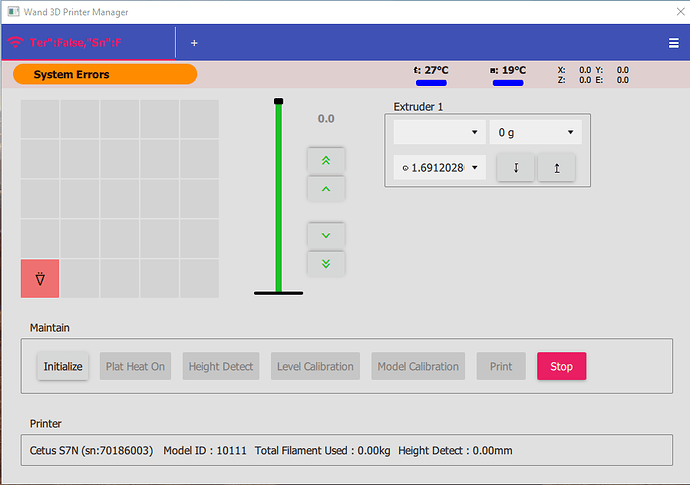This screenshot has height=485, width=690.
Task: Select the red nozzle position grid cell
Action: 40,279
